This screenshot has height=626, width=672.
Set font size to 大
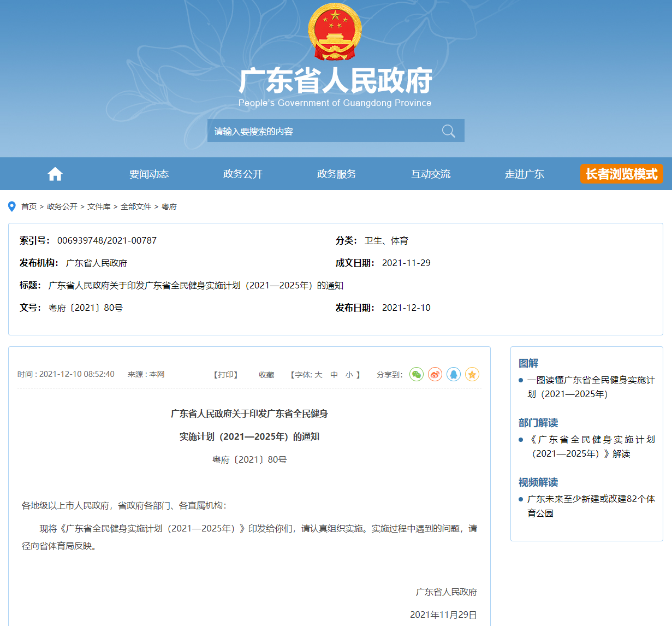point(319,375)
